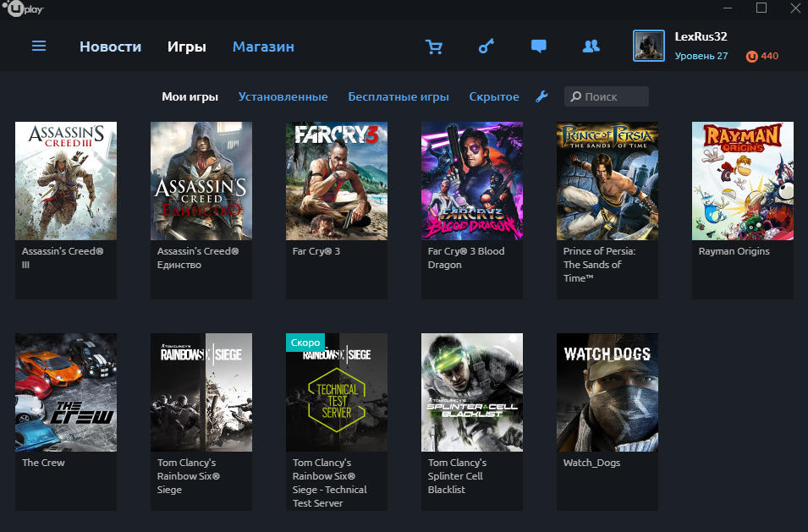The image size is (808, 532).
Task: Click 'Watch_Dogs' title text
Action: coord(591,463)
